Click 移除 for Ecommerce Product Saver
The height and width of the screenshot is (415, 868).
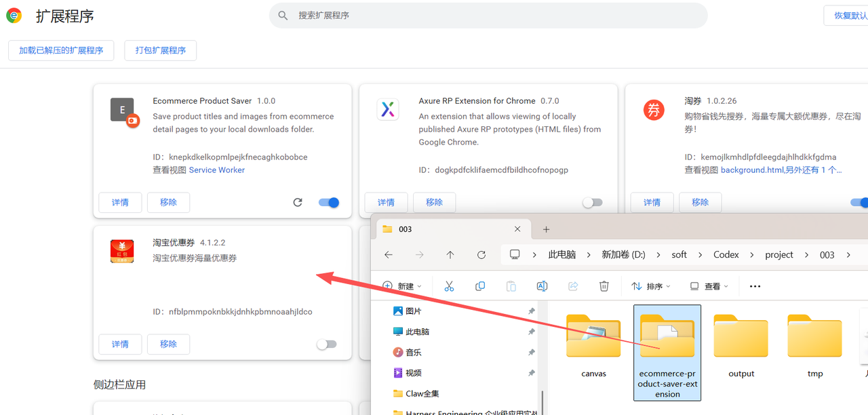168,202
